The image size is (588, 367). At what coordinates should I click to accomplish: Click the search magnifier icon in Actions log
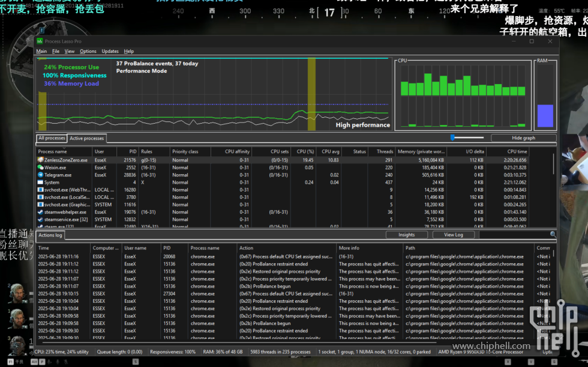553,234
